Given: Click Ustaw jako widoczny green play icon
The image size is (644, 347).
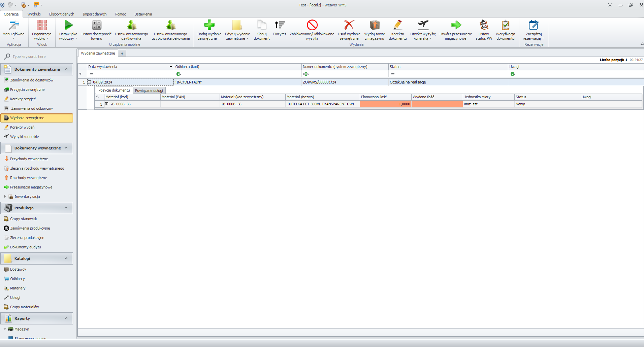Looking at the screenshot, I should pyautogui.click(x=68, y=25).
